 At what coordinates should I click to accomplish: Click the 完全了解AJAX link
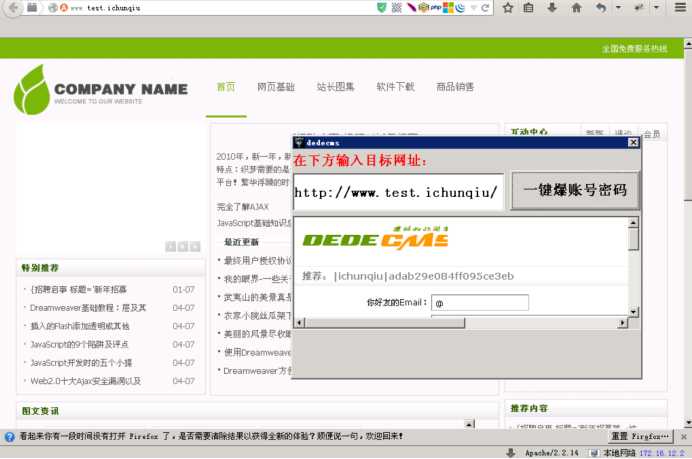tap(242, 207)
